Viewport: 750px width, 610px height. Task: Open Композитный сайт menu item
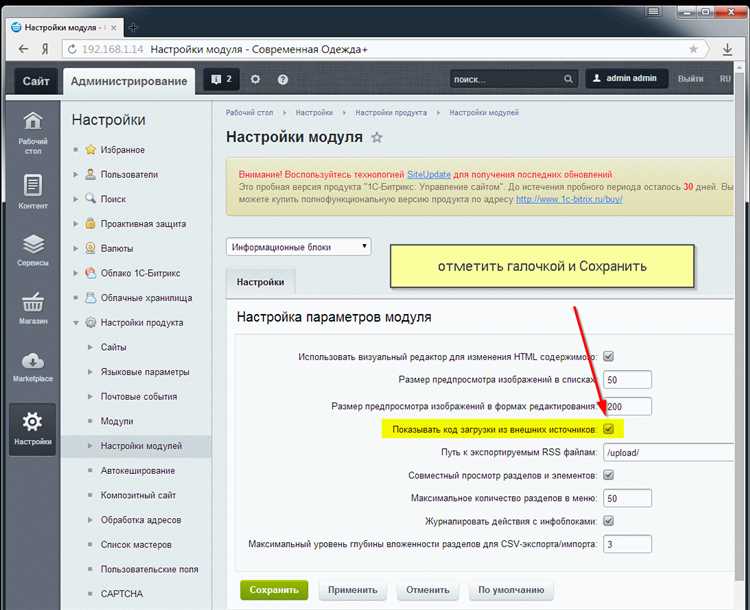click(x=138, y=495)
